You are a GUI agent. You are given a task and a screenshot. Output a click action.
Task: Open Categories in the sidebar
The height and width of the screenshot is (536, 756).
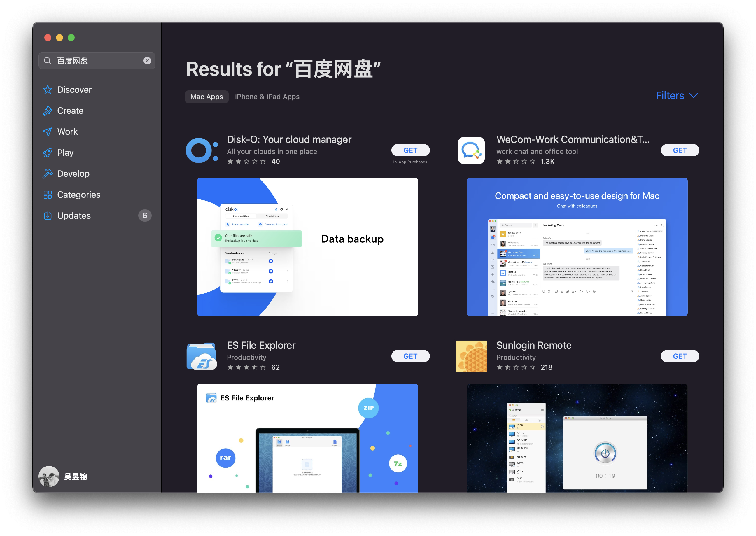(x=78, y=195)
